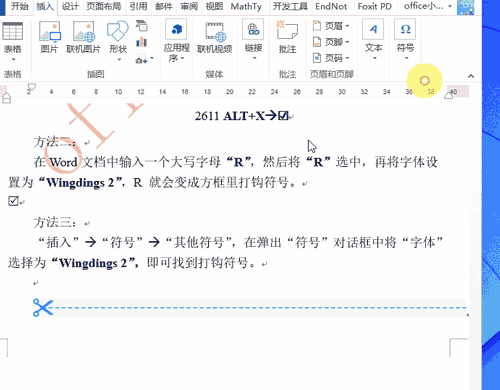Select the 插入 tab
The width and height of the screenshot is (500, 390).
point(45,6)
